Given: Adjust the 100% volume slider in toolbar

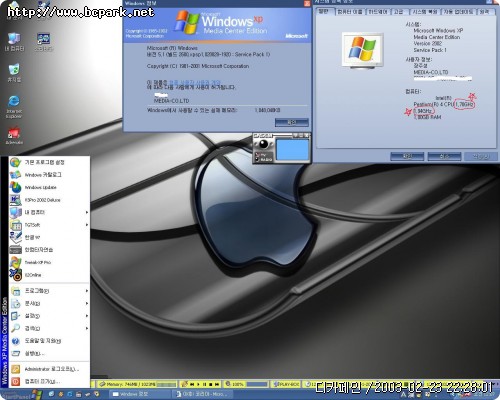Looking at the screenshot, I should click(x=256, y=384).
